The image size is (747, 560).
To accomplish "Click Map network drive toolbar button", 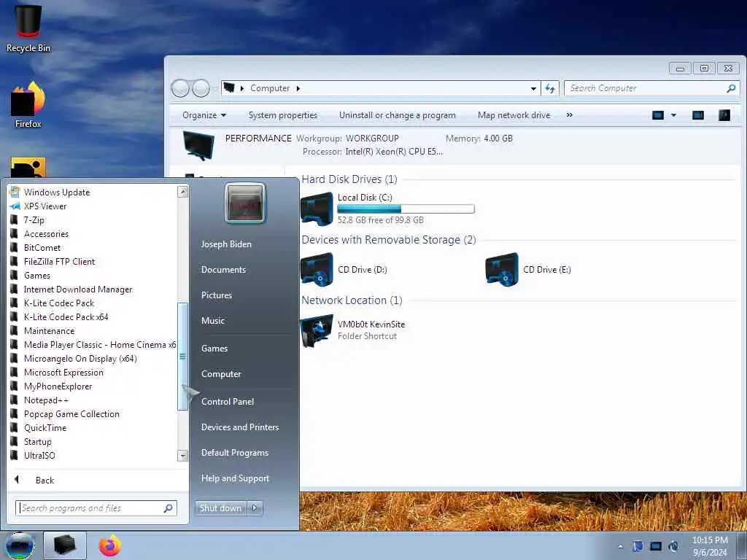I will [x=514, y=115].
